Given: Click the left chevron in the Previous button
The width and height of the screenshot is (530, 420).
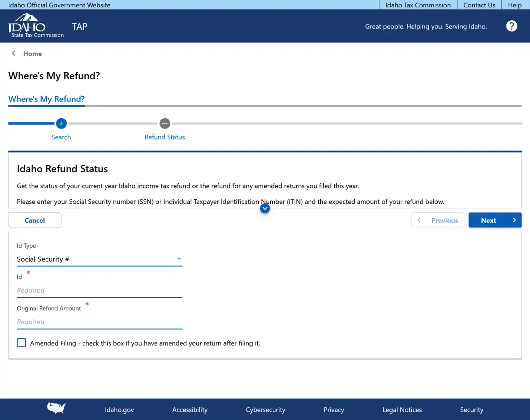Looking at the screenshot, I should [x=419, y=220].
